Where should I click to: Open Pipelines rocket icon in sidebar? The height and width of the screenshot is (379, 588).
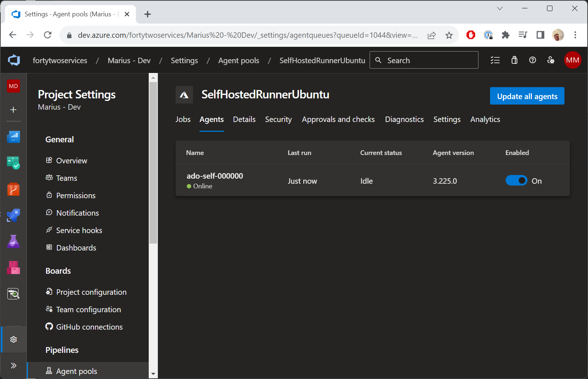[13, 215]
